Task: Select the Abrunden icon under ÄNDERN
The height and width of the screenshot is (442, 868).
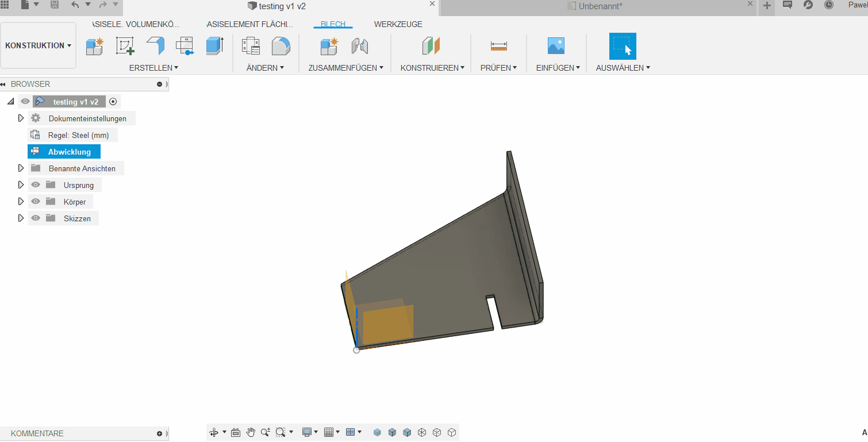Action: click(281, 46)
